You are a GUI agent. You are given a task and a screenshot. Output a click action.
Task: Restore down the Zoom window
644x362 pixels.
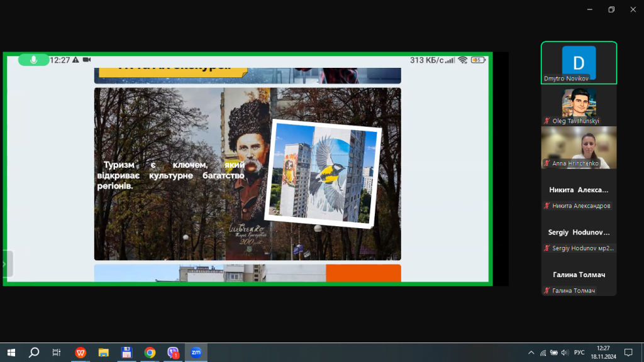(x=611, y=9)
